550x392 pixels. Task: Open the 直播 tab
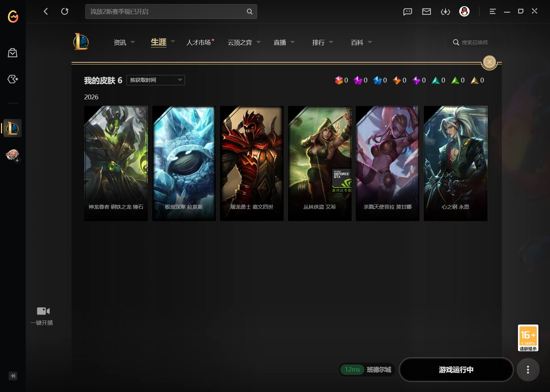[x=280, y=42]
